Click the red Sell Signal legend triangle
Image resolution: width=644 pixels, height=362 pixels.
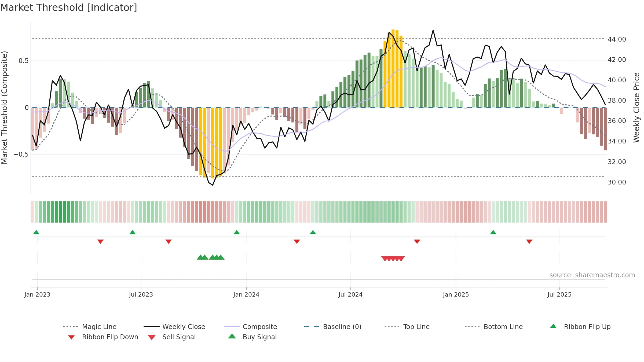click(152, 337)
